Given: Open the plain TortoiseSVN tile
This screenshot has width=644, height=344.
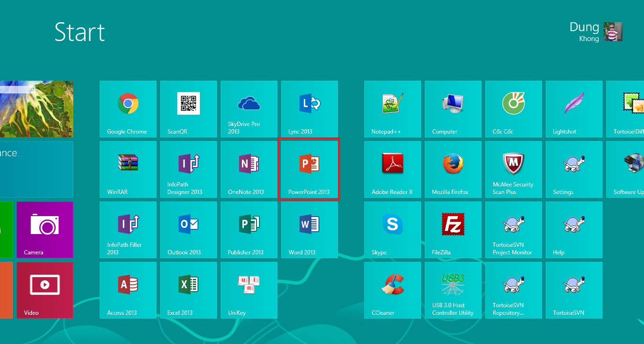Looking at the screenshot, I should (574, 290).
